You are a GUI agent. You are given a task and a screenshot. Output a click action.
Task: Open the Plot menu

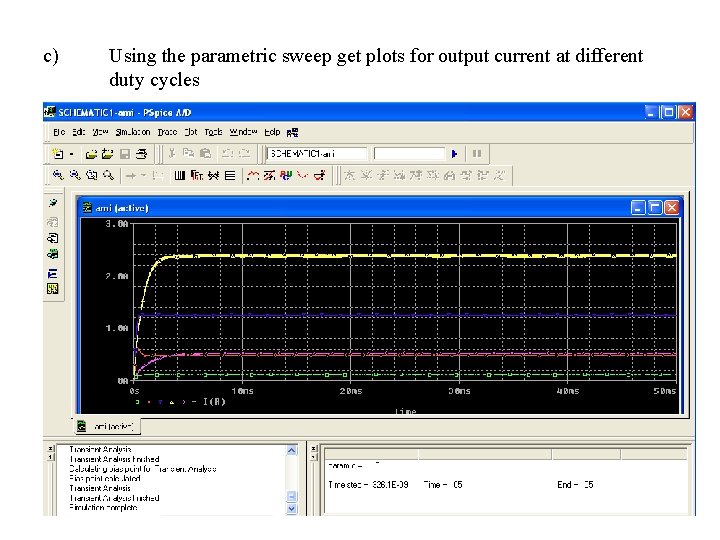point(191,132)
